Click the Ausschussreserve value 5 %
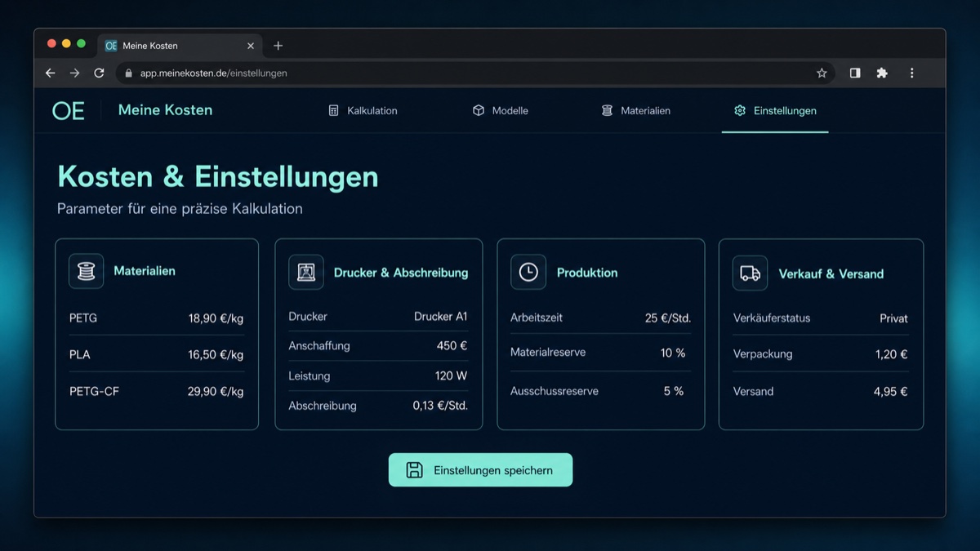Viewport: 980px width, 551px height. coord(674,392)
